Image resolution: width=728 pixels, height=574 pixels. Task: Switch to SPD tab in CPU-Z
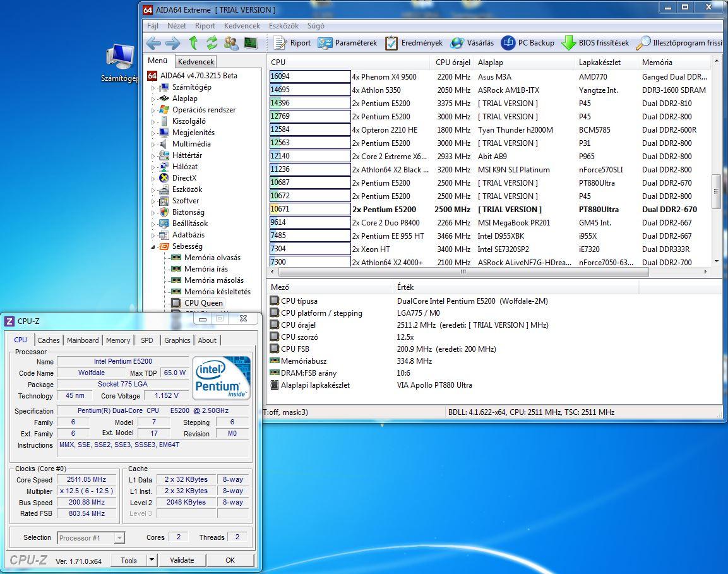coord(146,340)
